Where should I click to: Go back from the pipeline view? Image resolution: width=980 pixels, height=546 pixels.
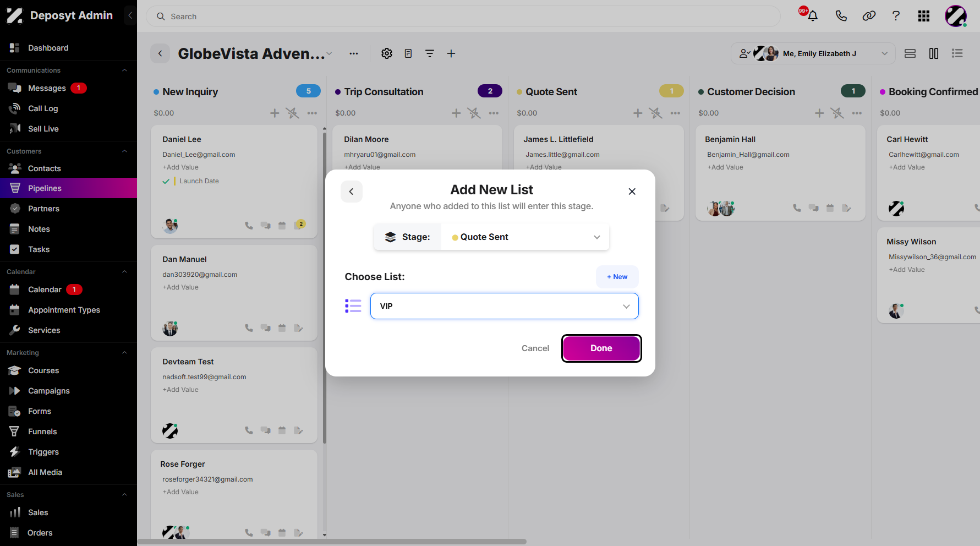click(160, 53)
